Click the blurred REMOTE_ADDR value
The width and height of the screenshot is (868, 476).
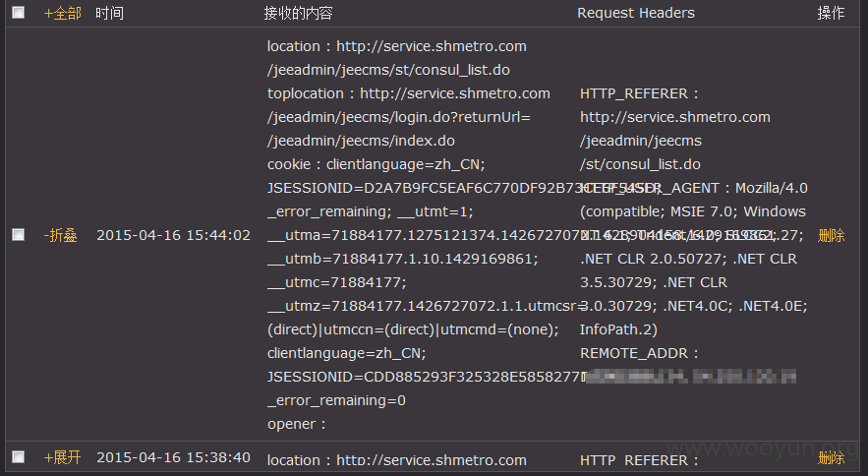click(x=690, y=377)
